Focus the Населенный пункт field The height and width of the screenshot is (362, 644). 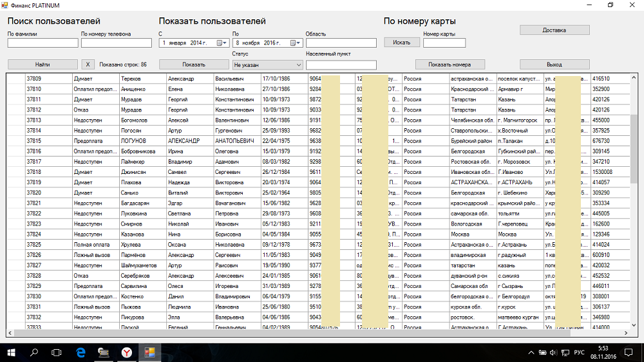(x=341, y=65)
